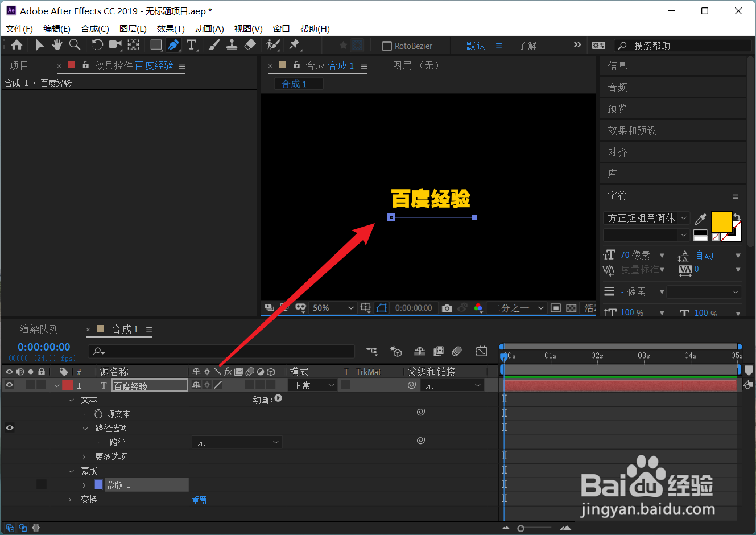756x535 pixels.
Task: Click the 合成 1 breadcrumb button in viewer
Action: 299,84
